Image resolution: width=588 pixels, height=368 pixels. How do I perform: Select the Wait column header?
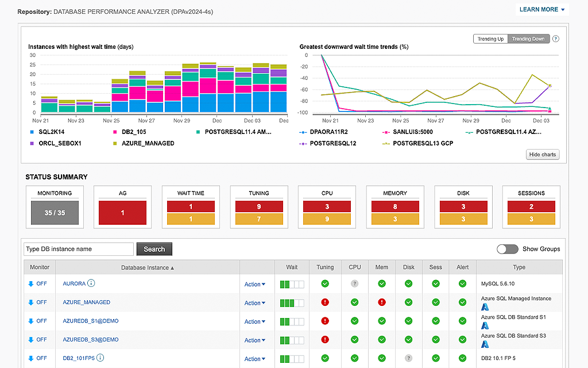(x=292, y=267)
